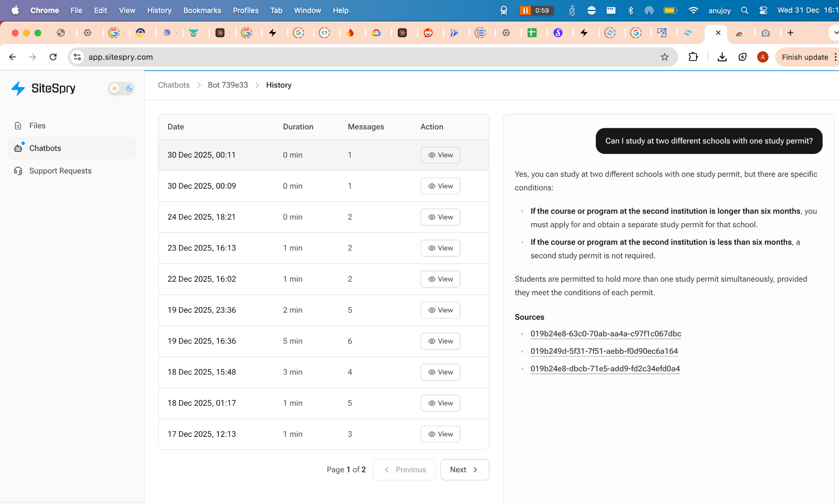
Task: Open the Support Requests sidebar item
Action: coord(60,171)
